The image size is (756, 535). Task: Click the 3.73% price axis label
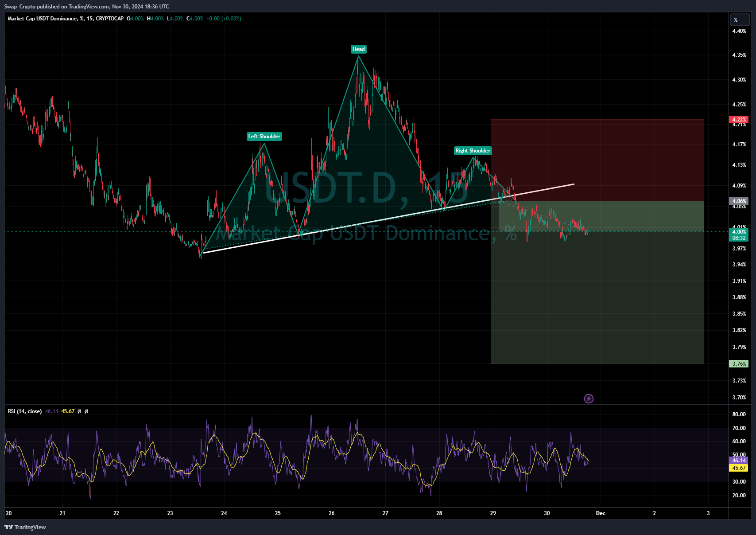(x=739, y=381)
